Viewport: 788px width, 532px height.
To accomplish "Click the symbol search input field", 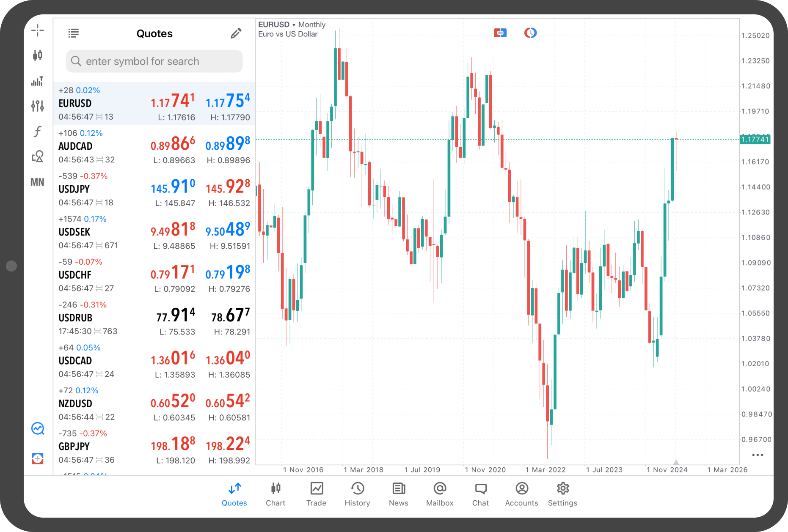I will tap(154, 61).
